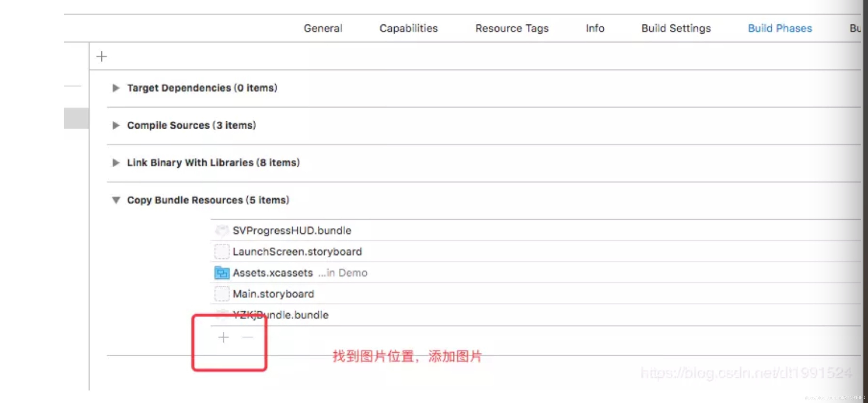The image size is (868, 403).
Task: Select Main.storyboard in the list
Action: tap(273, 294)
